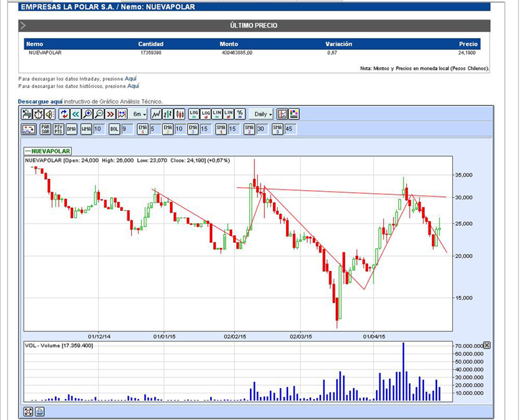Viewport: 525px width, 420px height.
Task: Zoom out with the minus magnifier
Action: (99, 114)
